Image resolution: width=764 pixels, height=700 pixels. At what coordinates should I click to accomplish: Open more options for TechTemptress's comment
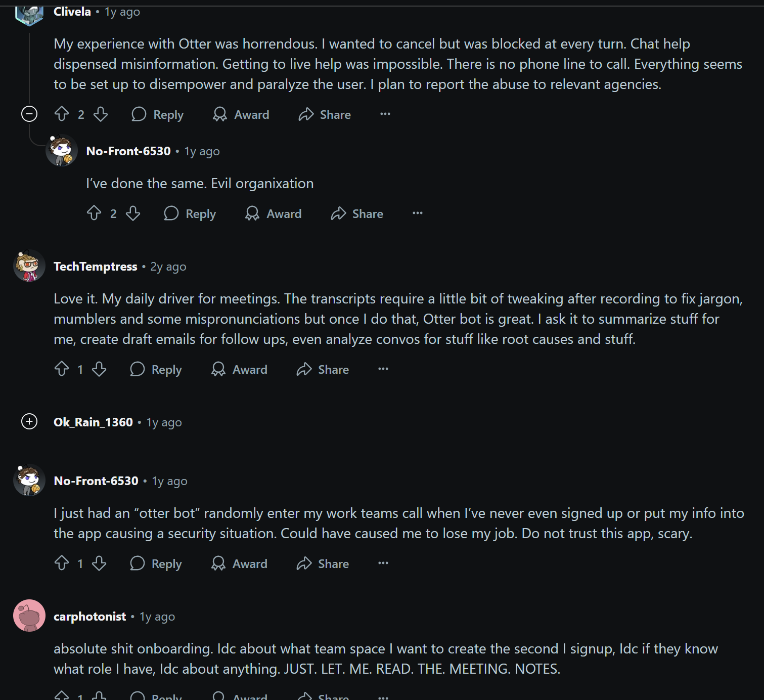point(383,369)
